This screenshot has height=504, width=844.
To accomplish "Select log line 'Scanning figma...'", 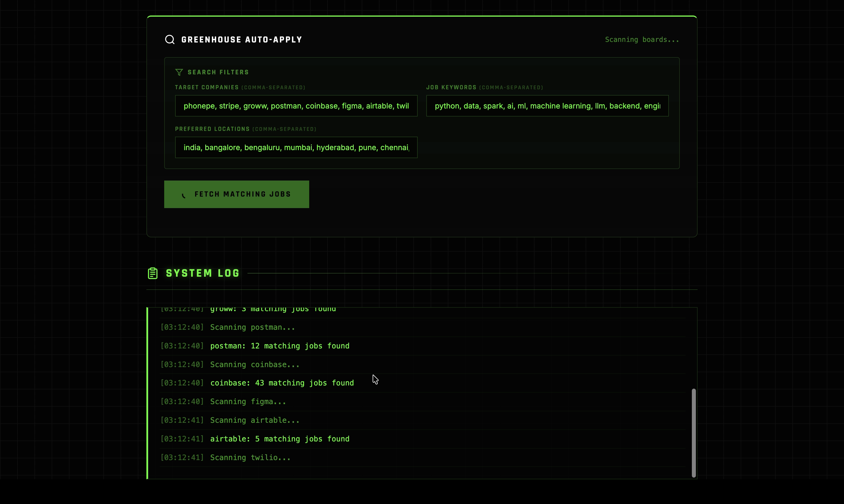I will 248,402.
